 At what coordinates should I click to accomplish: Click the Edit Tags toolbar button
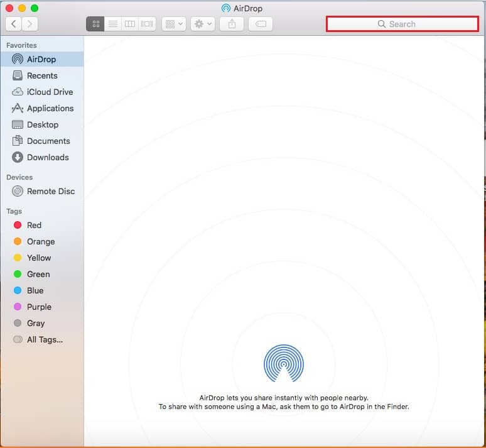click(x=261, y=24)
